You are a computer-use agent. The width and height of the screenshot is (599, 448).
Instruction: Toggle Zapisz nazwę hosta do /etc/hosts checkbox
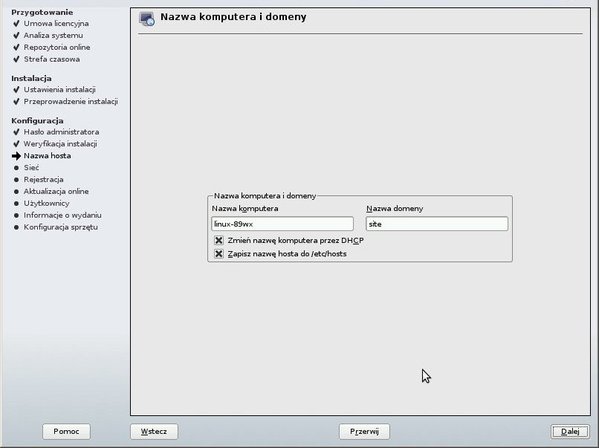(219, 254)
